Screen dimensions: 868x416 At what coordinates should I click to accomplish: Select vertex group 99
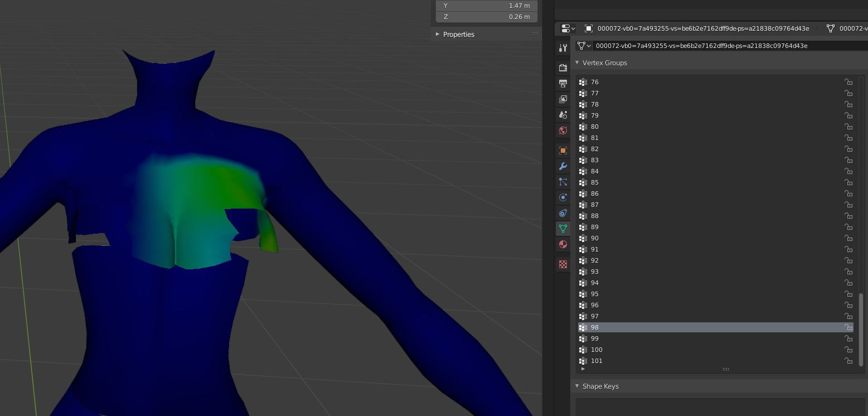click(x=715, y=338)
